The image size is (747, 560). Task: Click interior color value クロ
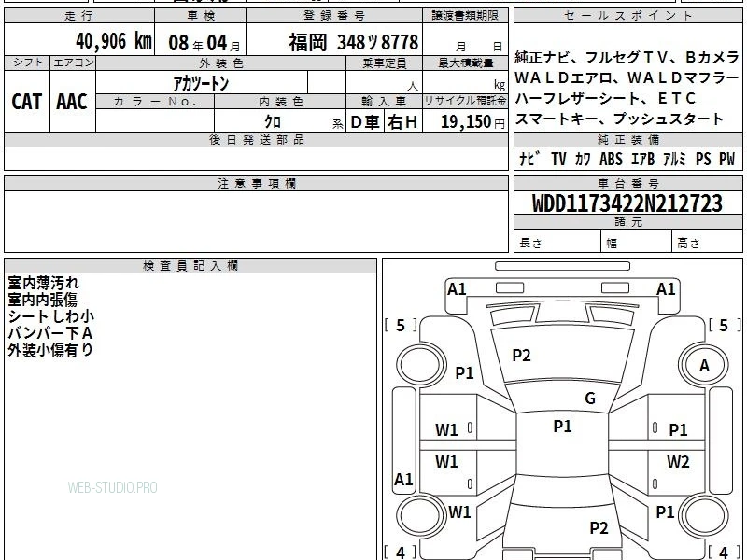[273, 122]
